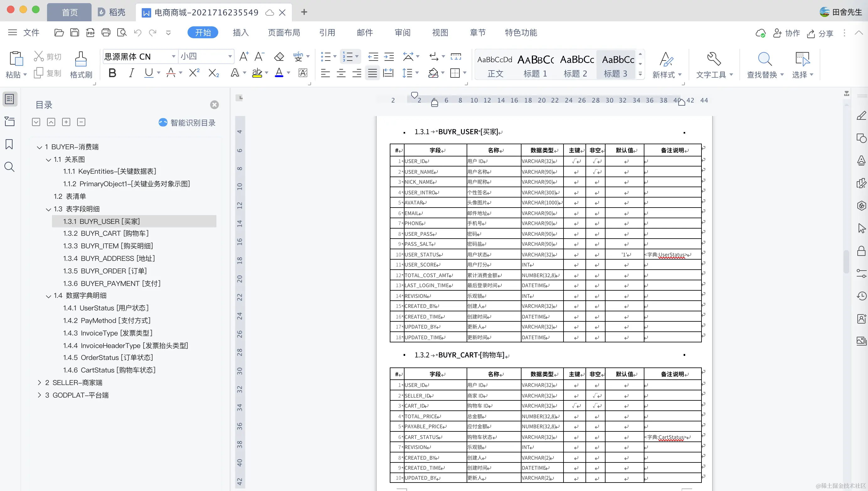Toggle italic formatting

131,73
